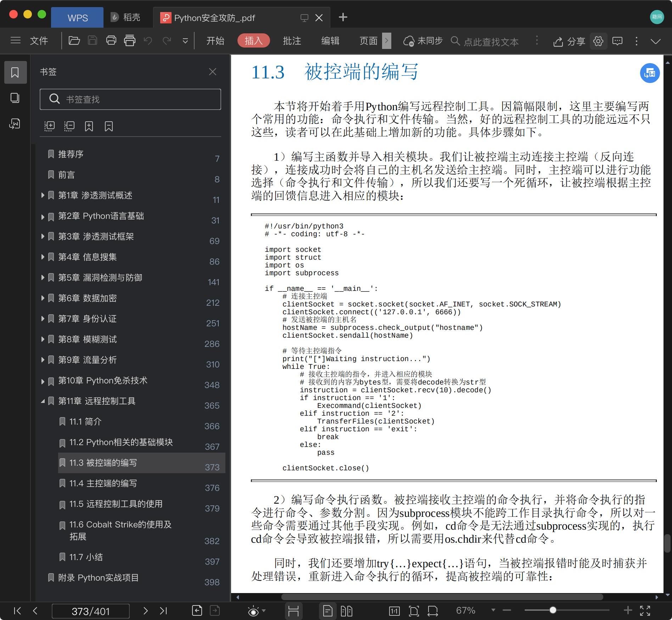
Task: Jump to 附录 Python实战项目 bookmark
Action: point(98,578)
